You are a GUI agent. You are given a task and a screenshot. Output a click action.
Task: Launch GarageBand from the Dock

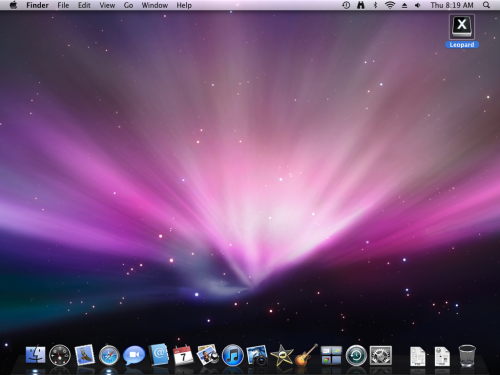(x=306, y=355)
